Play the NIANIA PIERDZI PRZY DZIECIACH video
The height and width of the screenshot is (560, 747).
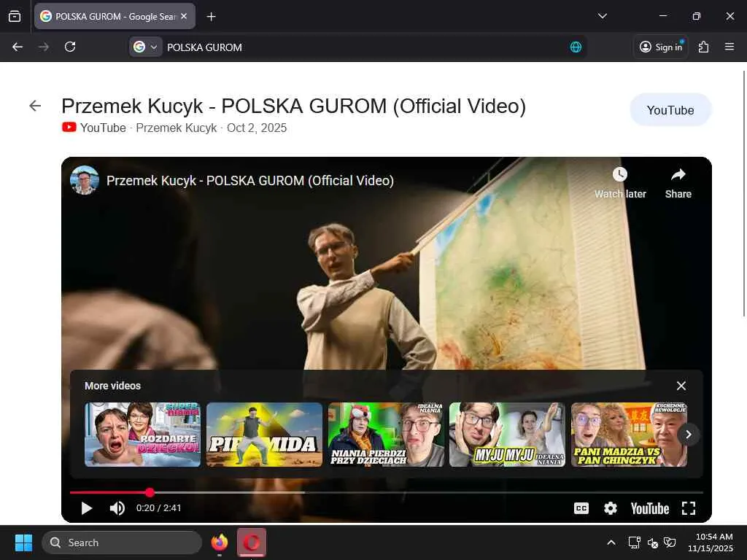tap(386, 435)
